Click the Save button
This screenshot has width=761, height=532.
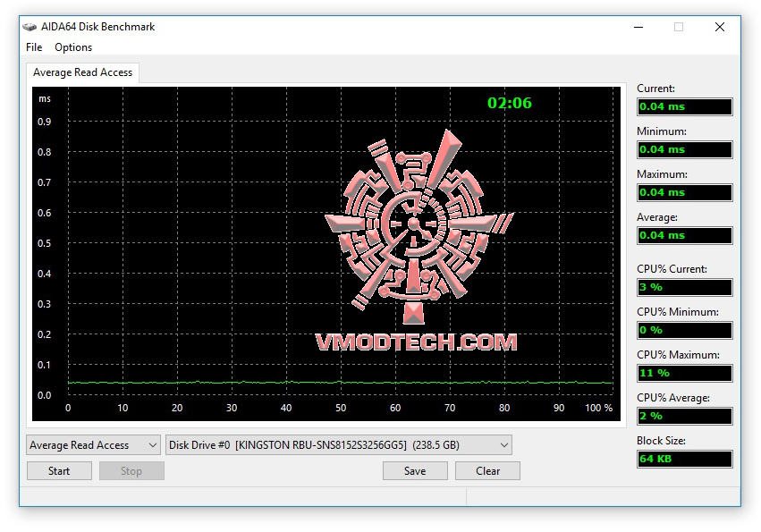point(415,471)
